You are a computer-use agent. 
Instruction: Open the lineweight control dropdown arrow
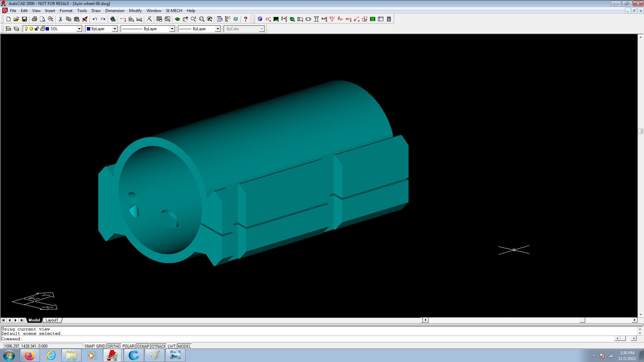218,29
